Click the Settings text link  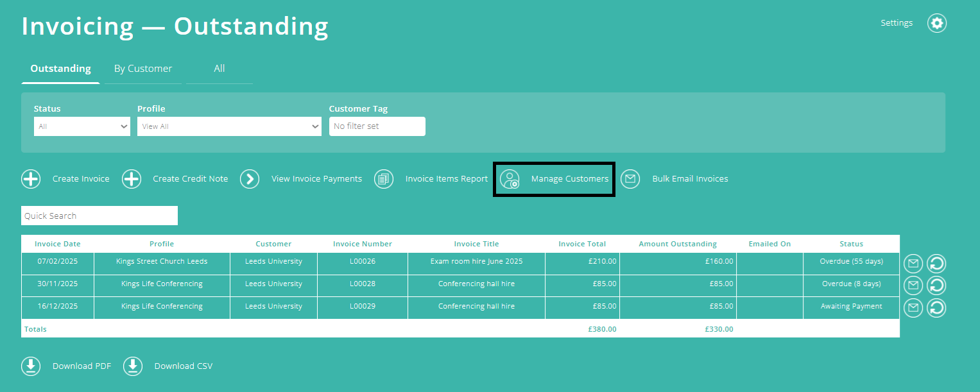click(x=897, y=22)
